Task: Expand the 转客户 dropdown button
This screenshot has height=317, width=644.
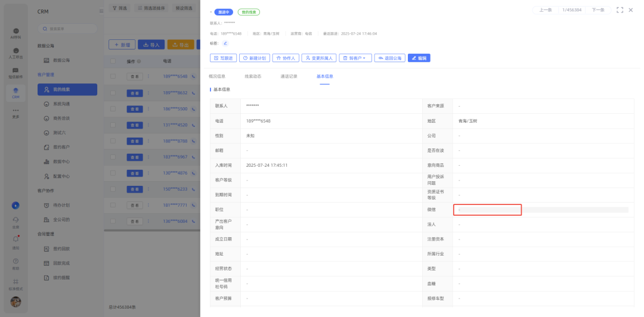Action: pos(355,58)
